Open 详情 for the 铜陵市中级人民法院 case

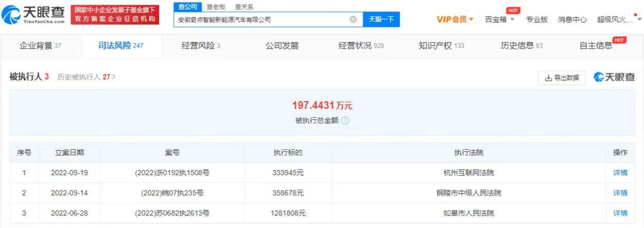[620, 193]
